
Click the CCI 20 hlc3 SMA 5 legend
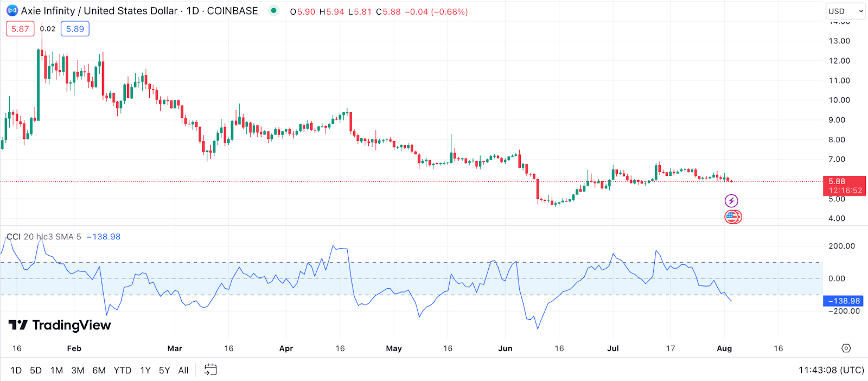coord(44,237)
